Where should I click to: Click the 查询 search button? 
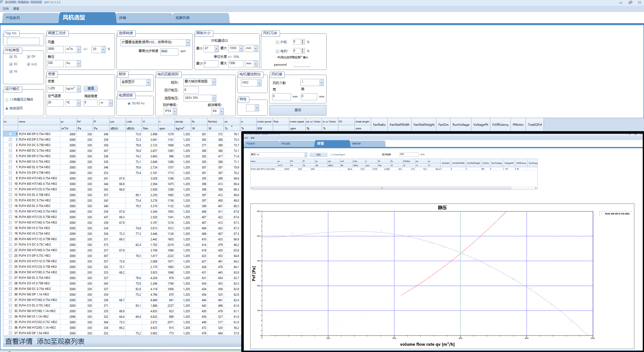pos(298,110)
